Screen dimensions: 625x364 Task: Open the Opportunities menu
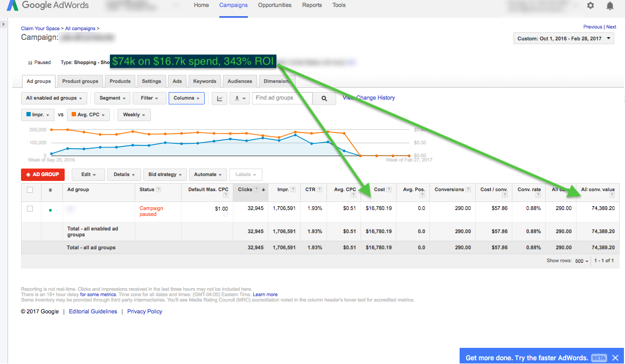pos(275,5)
